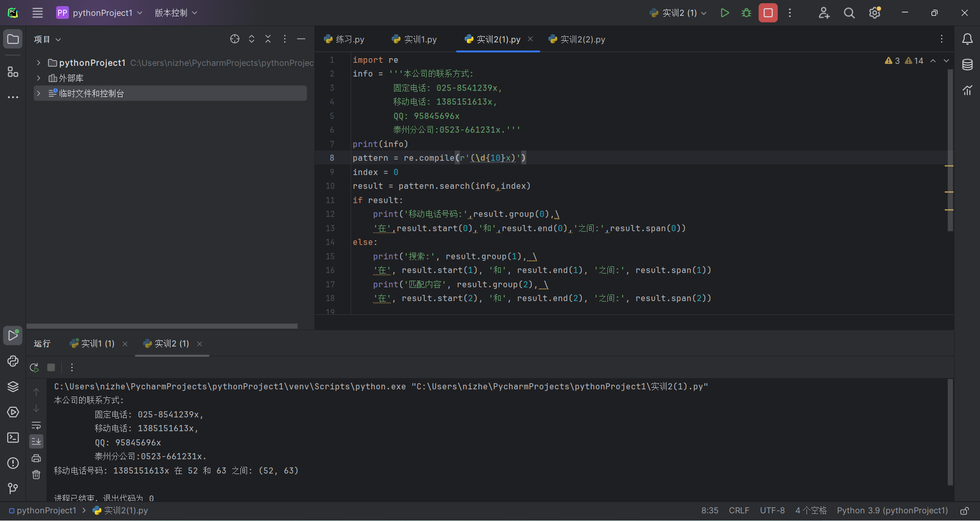Open the Python Console tool window
Screen dimensions: 980x521
(x=13, y=361)
